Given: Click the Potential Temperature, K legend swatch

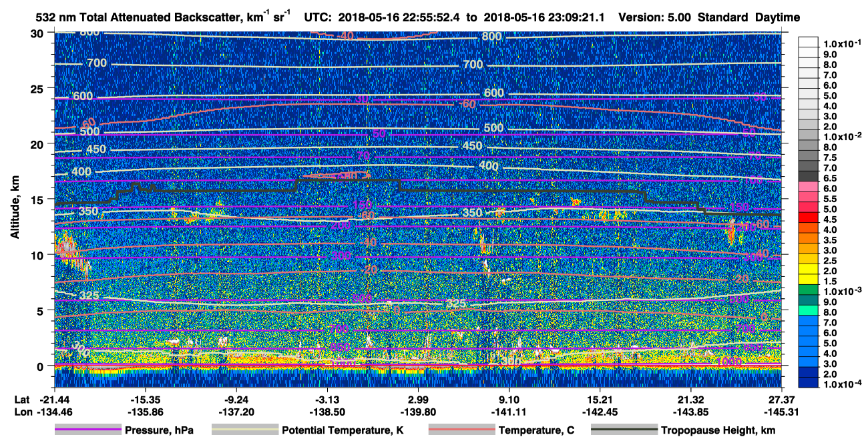Looking at the screenshot, I should (245, 430).
